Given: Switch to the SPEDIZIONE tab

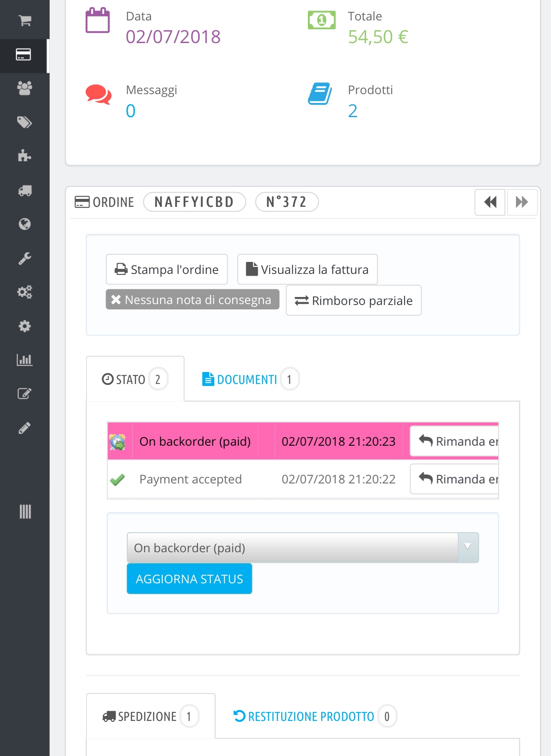Looking at the screenshot, I should [x=151, y=716].
